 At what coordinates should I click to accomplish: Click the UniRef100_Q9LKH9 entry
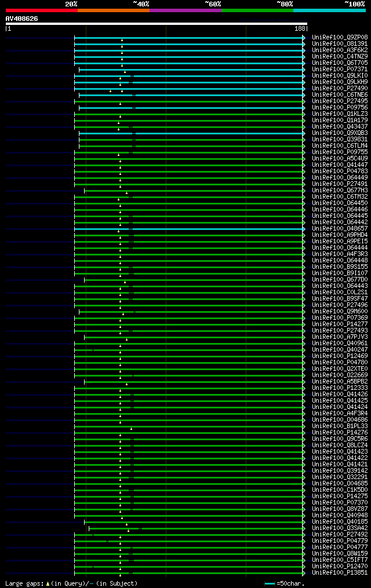tap(340, 82)
